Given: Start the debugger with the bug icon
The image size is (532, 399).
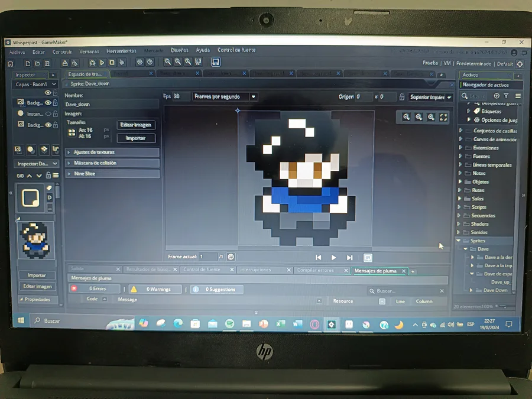Looking at the screenshot, I should coord(92,63).
